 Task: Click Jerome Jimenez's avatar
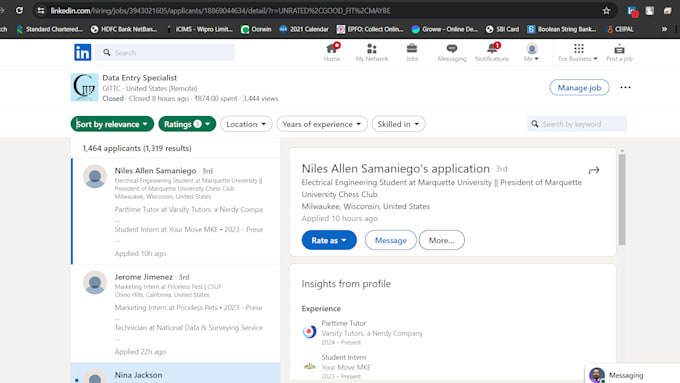[x=95, y=282]
